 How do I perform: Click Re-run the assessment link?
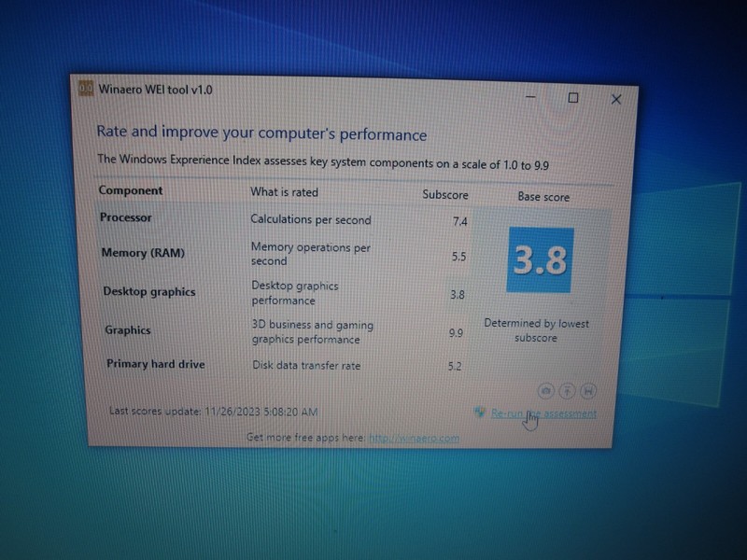point(543,413)
